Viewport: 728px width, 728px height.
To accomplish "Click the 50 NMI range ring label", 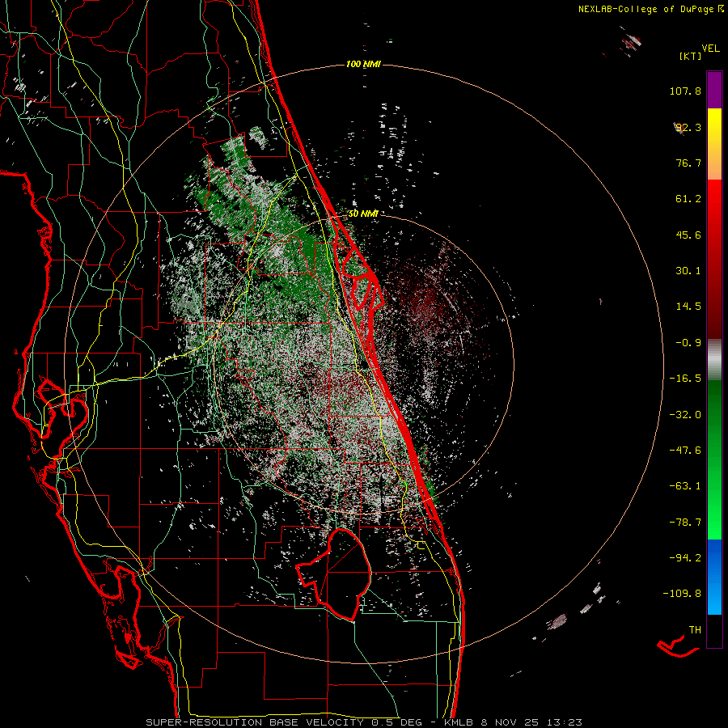I will [x=363, y=214].
